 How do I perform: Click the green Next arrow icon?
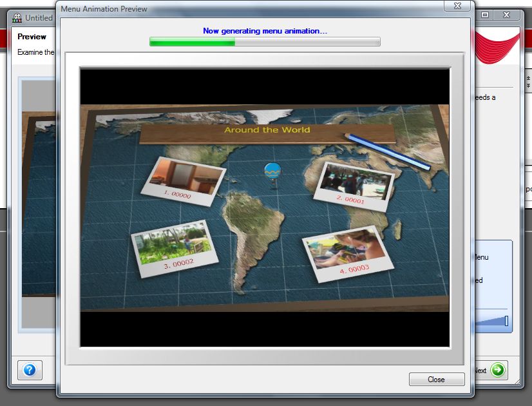(498, 370)
